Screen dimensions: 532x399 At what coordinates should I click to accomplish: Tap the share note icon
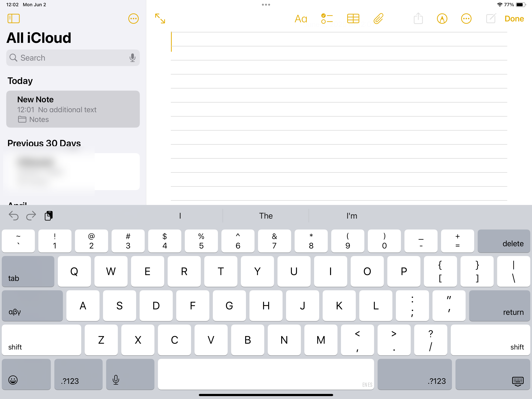pyautogui.click(x=418, y=19)
